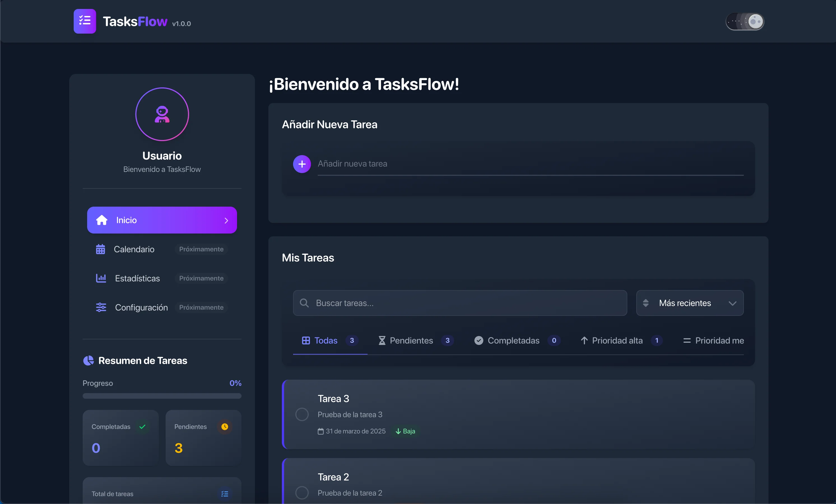Click the list icon next to Total de tareas
The image size is (836, 504).
pos(224,494)
